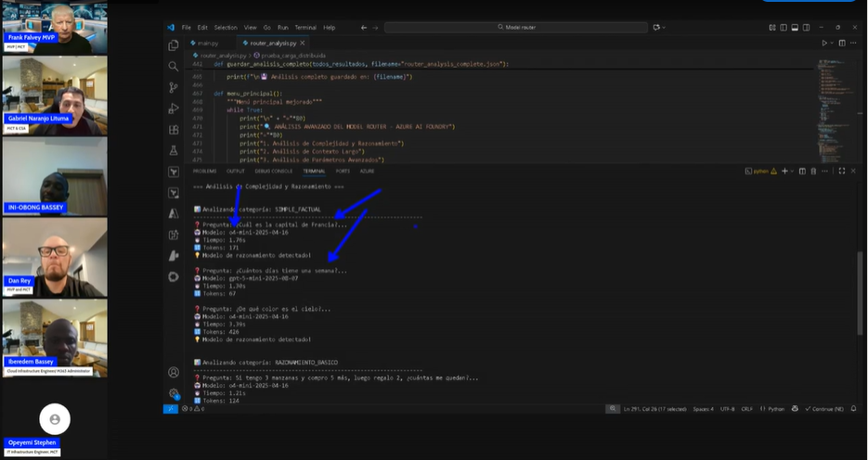Open the Accounts icon in activity bar
The image size is (868, 460).
[174, 373]
